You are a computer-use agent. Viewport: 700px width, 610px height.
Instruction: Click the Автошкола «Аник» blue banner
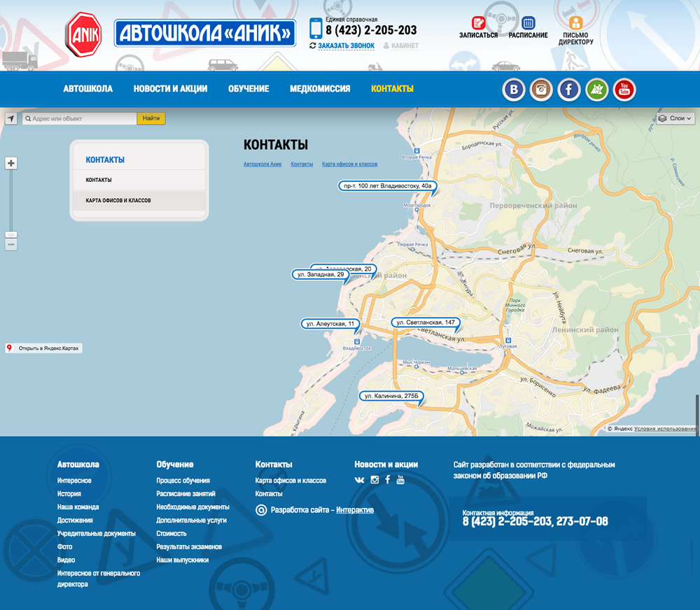[x=205, y=34]
